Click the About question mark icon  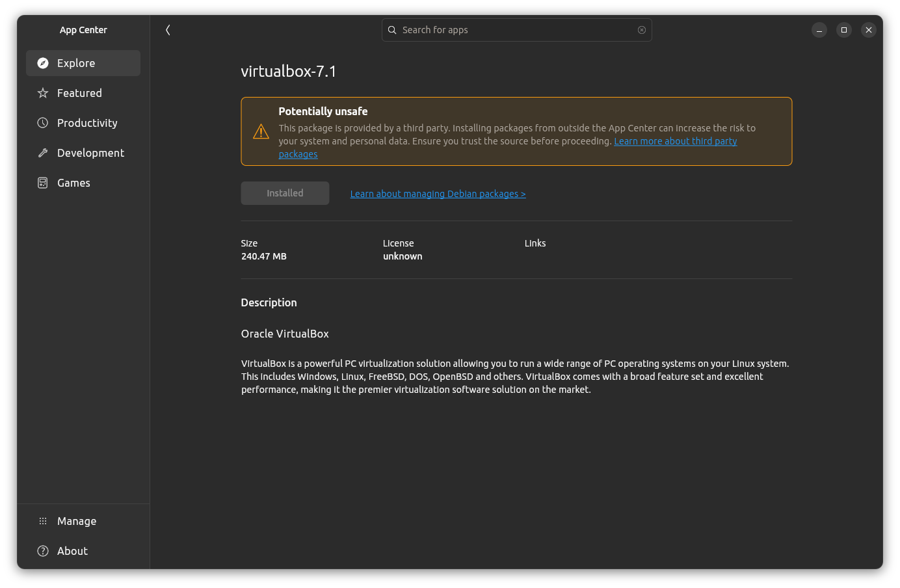tap(43, 551)
